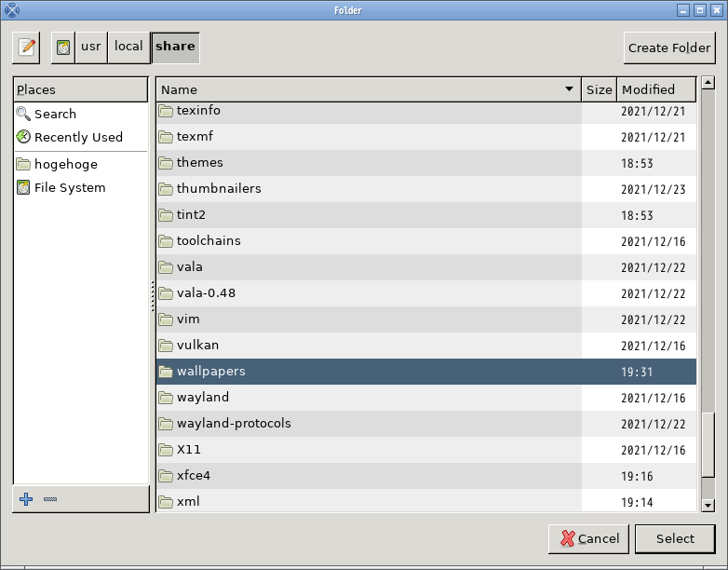Click the Places header
The height and width of the screenshot is (570, 728).
click(x=81, y=89)
